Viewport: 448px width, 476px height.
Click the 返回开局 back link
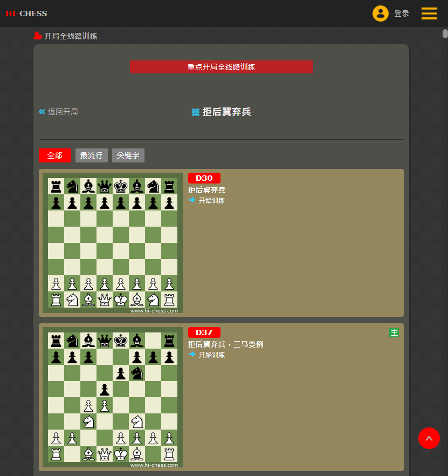pos(63,112)
